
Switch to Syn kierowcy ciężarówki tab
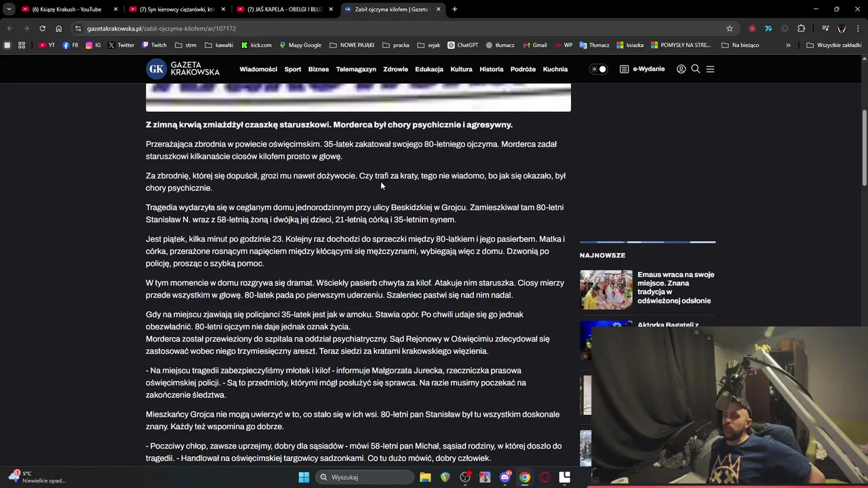178,9
